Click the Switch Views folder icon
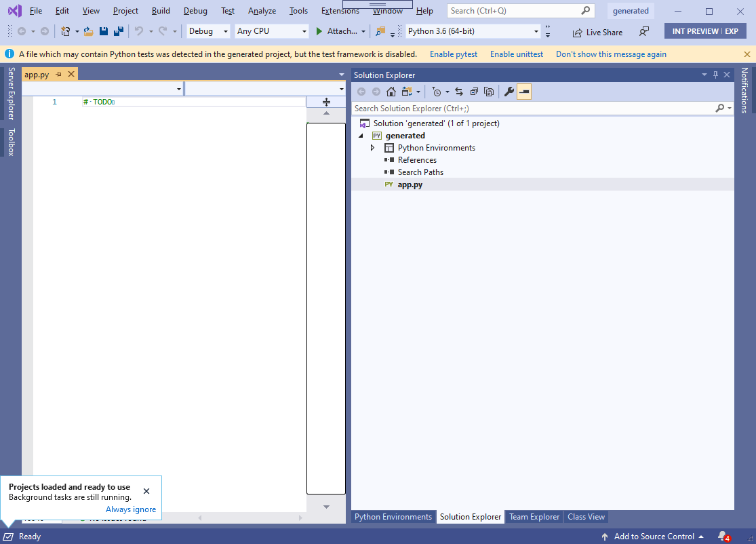The width and height of the screenshot is (756, 544). [x=407, y=92]
